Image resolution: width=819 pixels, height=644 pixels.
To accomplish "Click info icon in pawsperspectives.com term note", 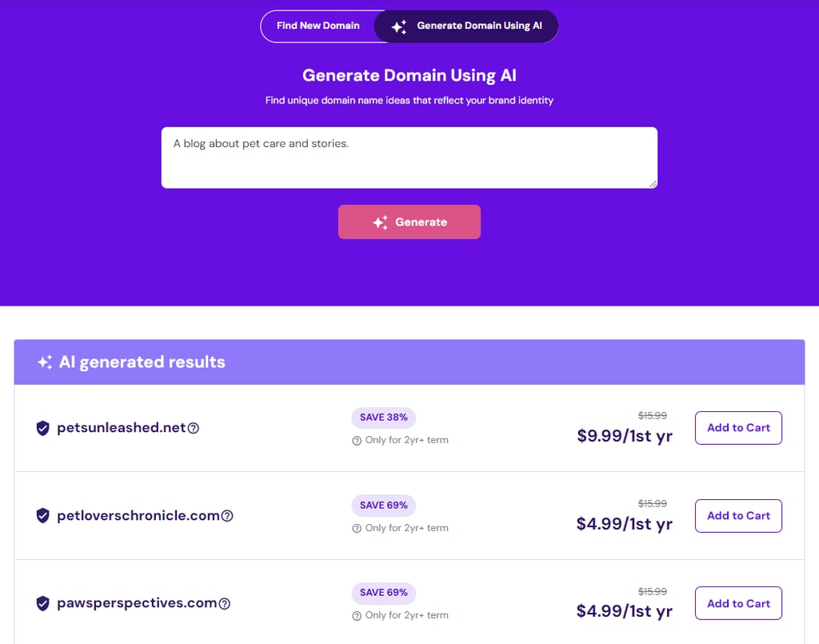I will [x=357, y=616].
